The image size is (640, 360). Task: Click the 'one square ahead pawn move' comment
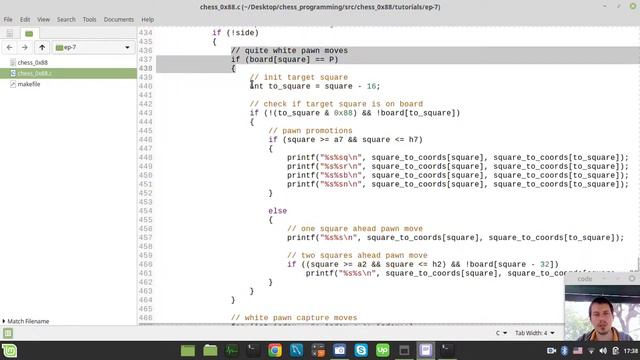355,229
